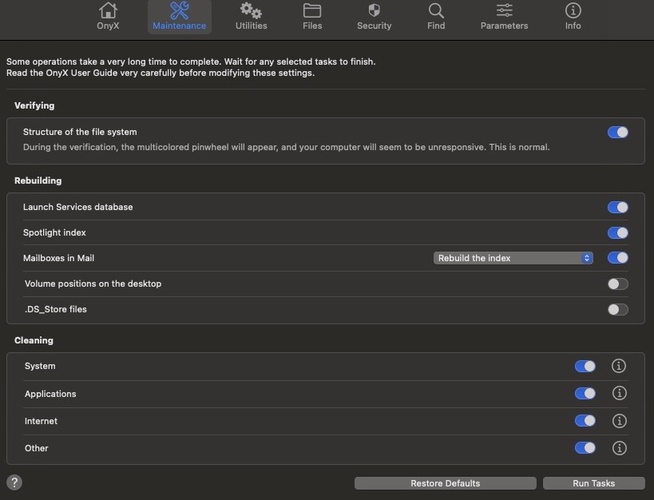Disable Mailboxes in Mail toggle
The image size is (654, 500).
[x=618, y=258]
